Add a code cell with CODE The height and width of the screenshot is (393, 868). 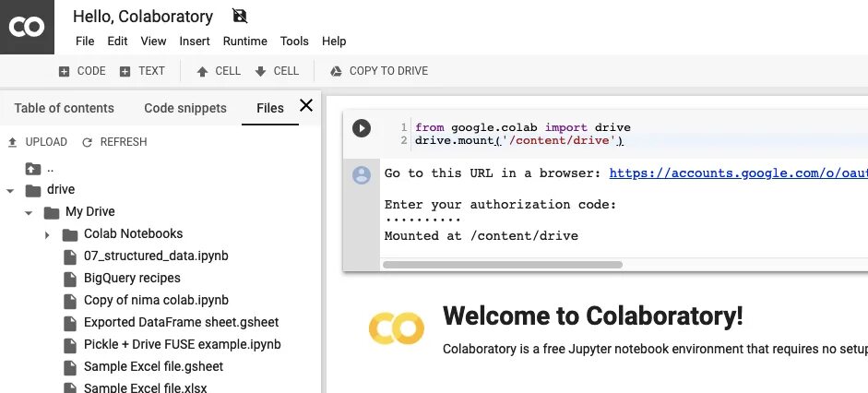(x=91, y=71)
